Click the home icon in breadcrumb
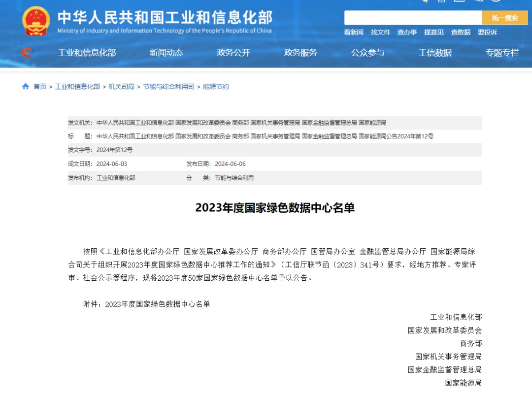 click(x=26, y=87)
